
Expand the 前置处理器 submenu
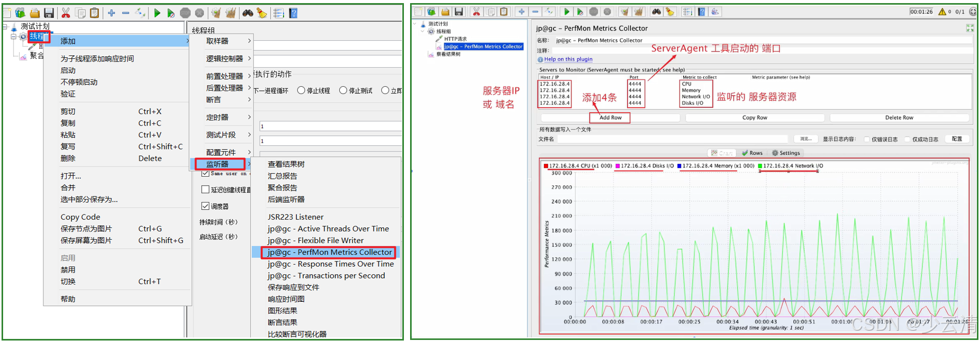pos(220,76)
